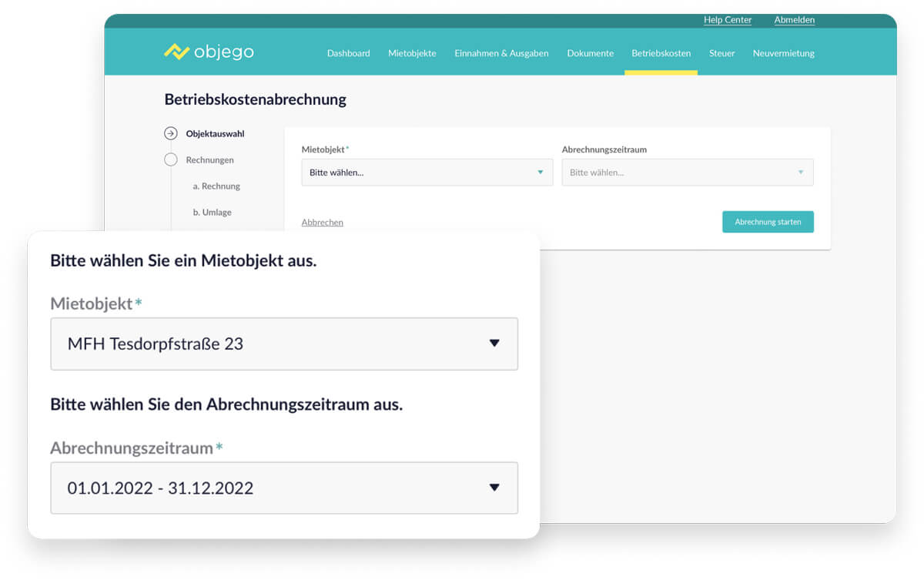
Task: Open Mietobjekt 'Bitte wählen...' dropdown in background window
Action: (x=427, y=173)
